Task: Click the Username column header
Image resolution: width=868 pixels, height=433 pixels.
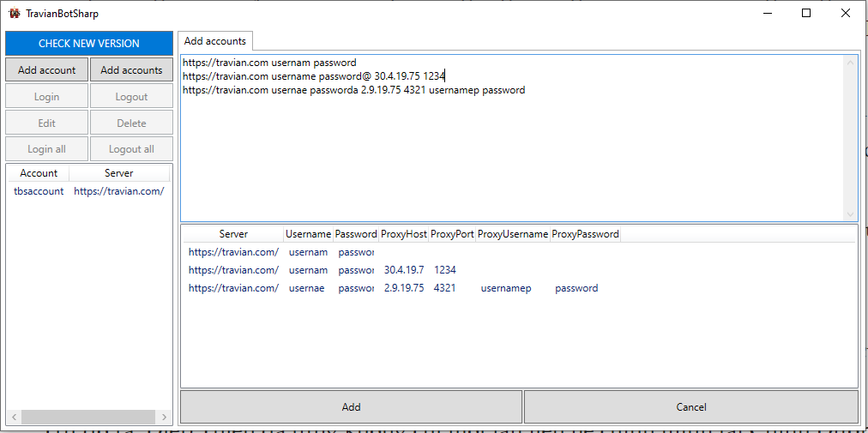Action: point(308,234)
